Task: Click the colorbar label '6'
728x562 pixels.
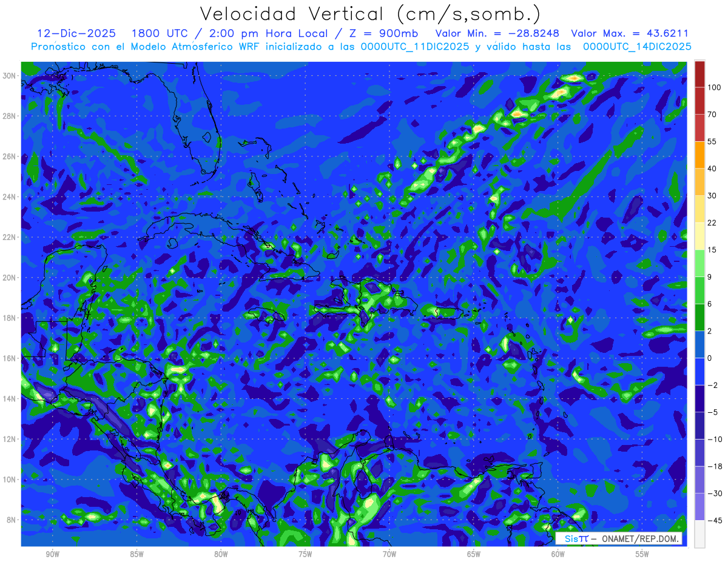Action: click(x=710, y=304)
